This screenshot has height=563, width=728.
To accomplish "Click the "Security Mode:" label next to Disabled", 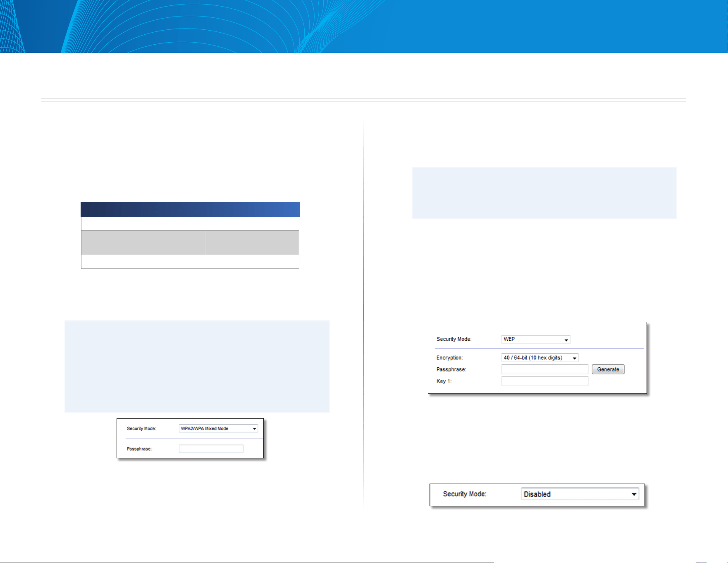I will 465,494.
